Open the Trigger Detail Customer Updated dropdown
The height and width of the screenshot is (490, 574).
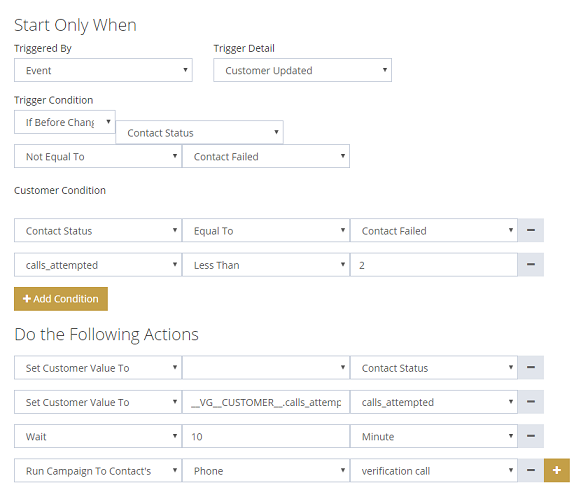tap(302, 70)
